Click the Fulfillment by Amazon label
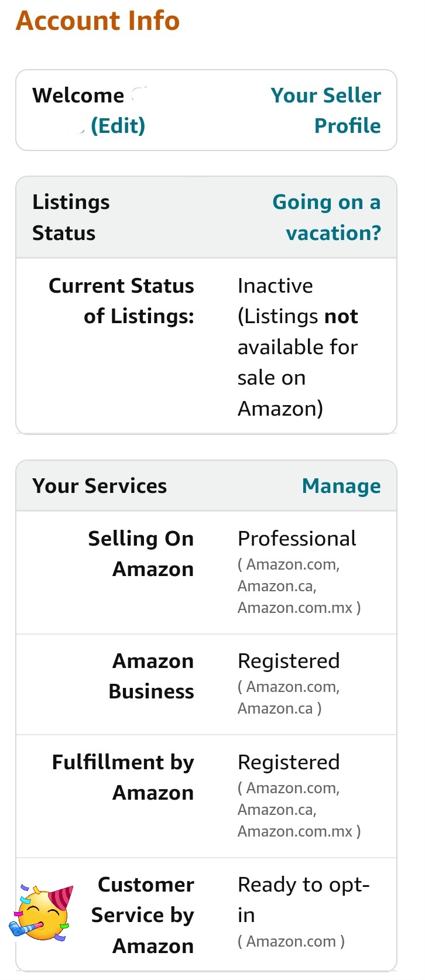 coord(123,777)
